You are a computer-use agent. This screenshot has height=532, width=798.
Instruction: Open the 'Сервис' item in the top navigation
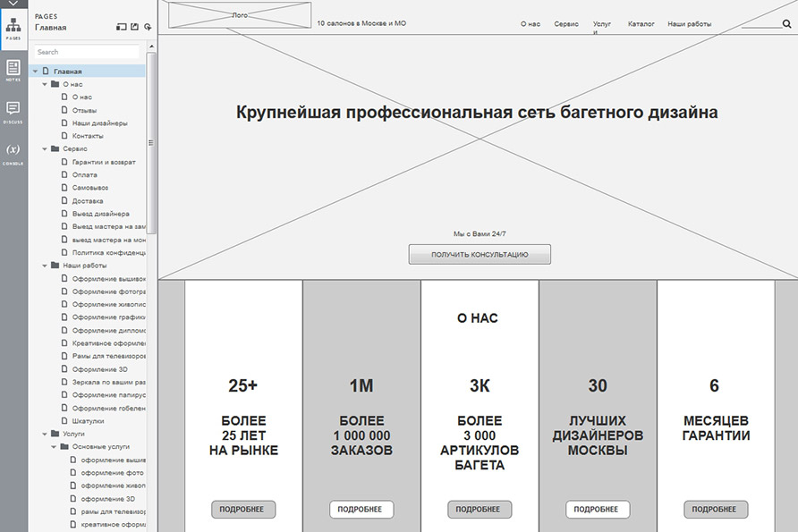point(565,24)
